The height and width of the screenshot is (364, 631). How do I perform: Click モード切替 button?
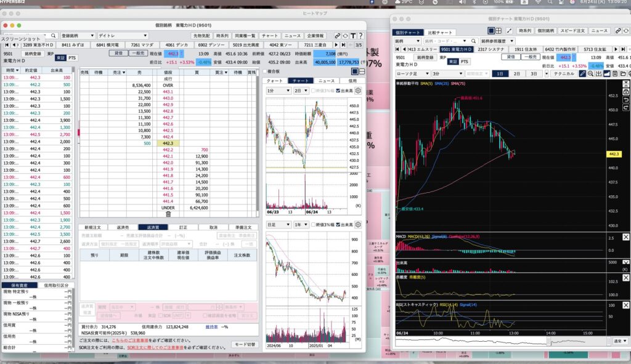245,345
